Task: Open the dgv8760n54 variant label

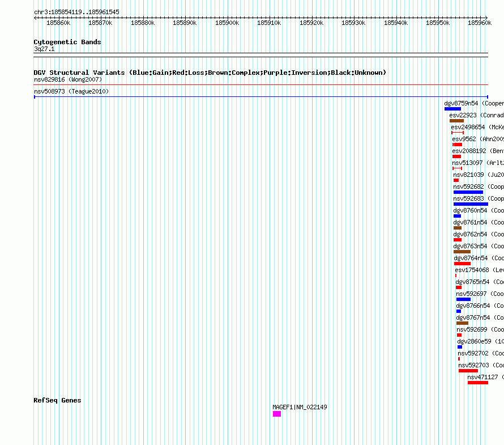Action: coord(479,210)
